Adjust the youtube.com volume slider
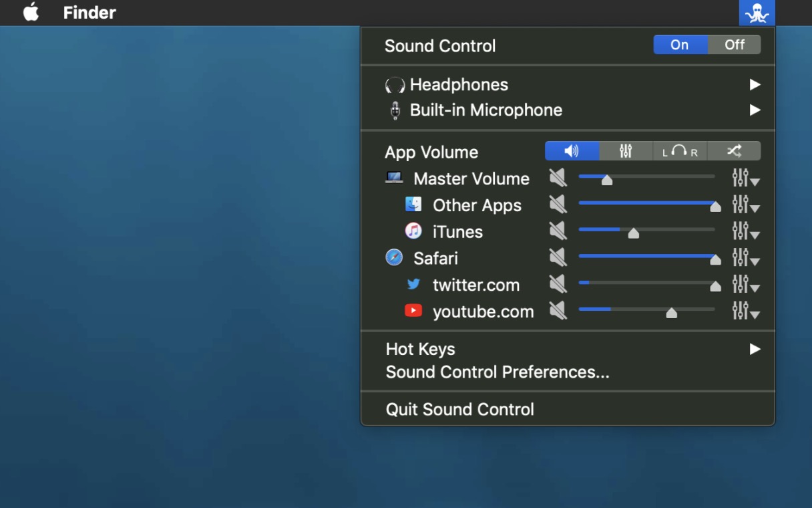This screenshot has width=812, height=508. pyautogui.click(x=646, y=311)
